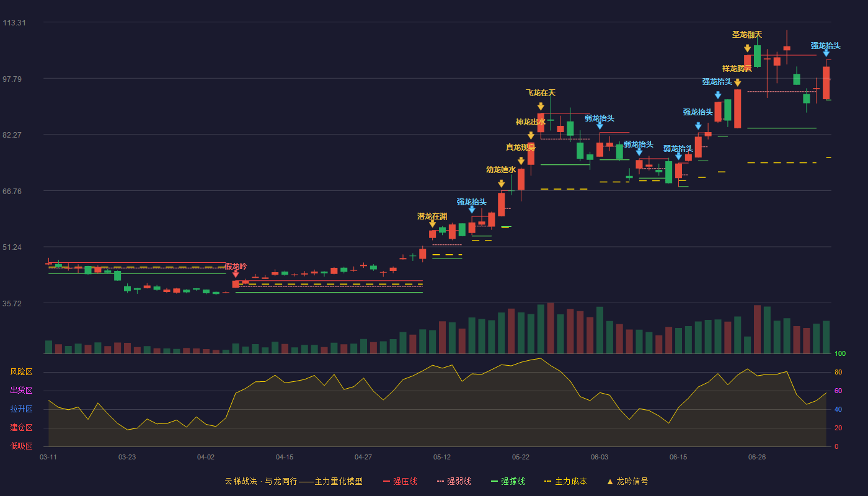Viewport: 868px width, 496px height.
Task: Toggle the 强弱线 legend series
Action: point(454,481)
